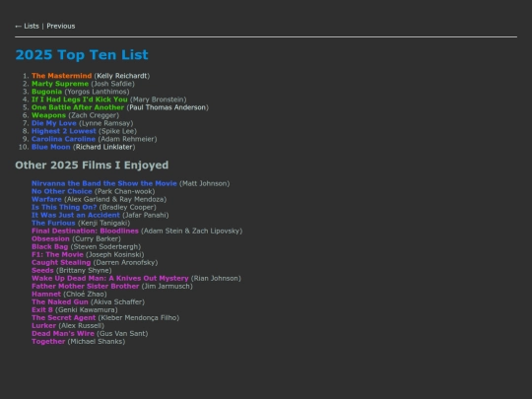The height and width of the screenshot is (399, 532).
Task: Open the Together film link
Action: point(48,341)
